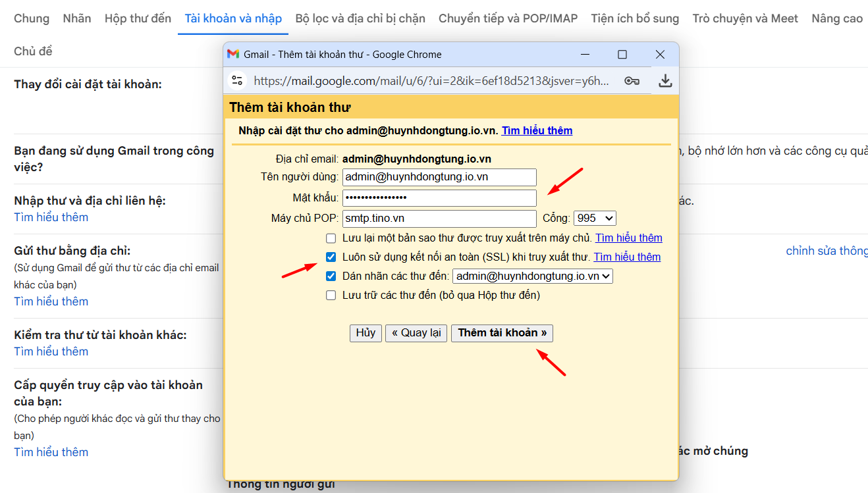
Task: Click the 'chỉnh sửa thông' link at right
Action: [x=827, y=251]
